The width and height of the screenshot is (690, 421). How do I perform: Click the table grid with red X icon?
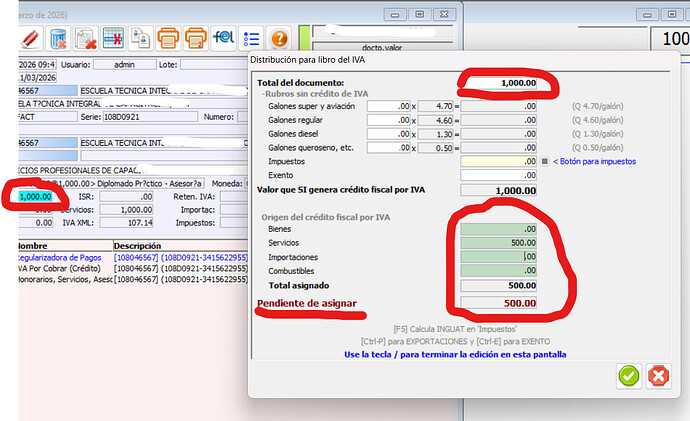[x=114, y=39]
